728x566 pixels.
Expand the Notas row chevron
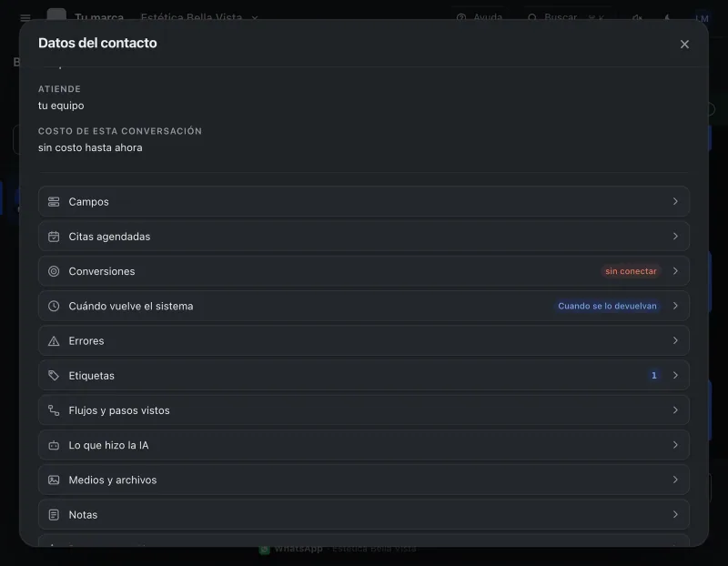(675, 514)
